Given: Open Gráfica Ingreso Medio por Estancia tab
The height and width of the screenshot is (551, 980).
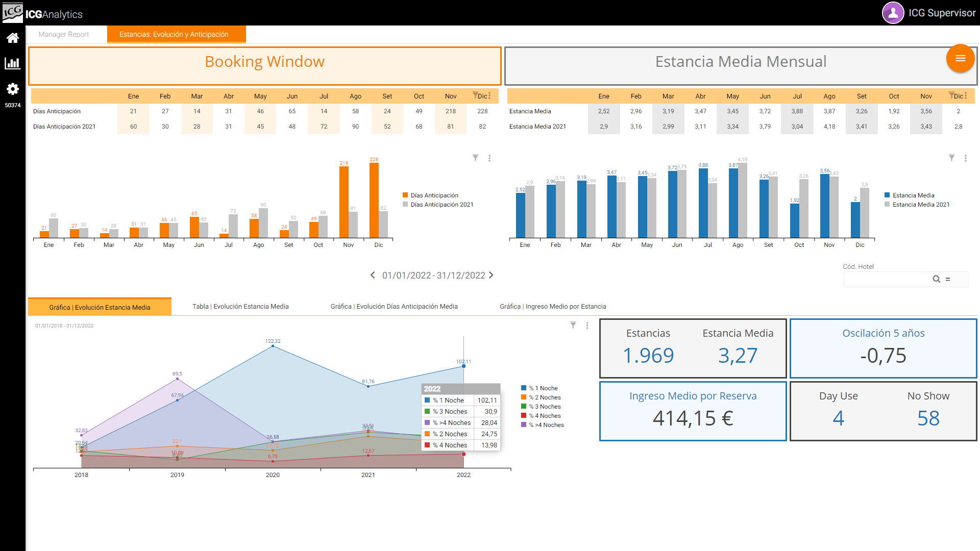Looking at the screenshot, I should 553,307.
